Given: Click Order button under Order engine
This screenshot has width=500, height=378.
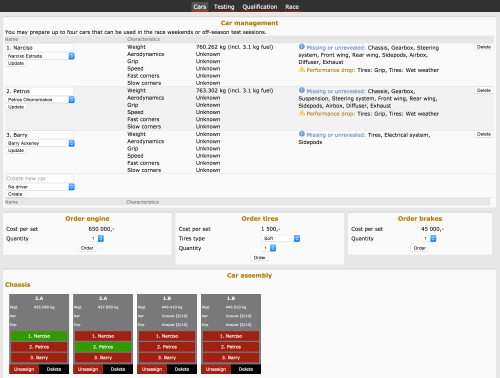Looking at the screenshot, I should (x=87, y=248).
